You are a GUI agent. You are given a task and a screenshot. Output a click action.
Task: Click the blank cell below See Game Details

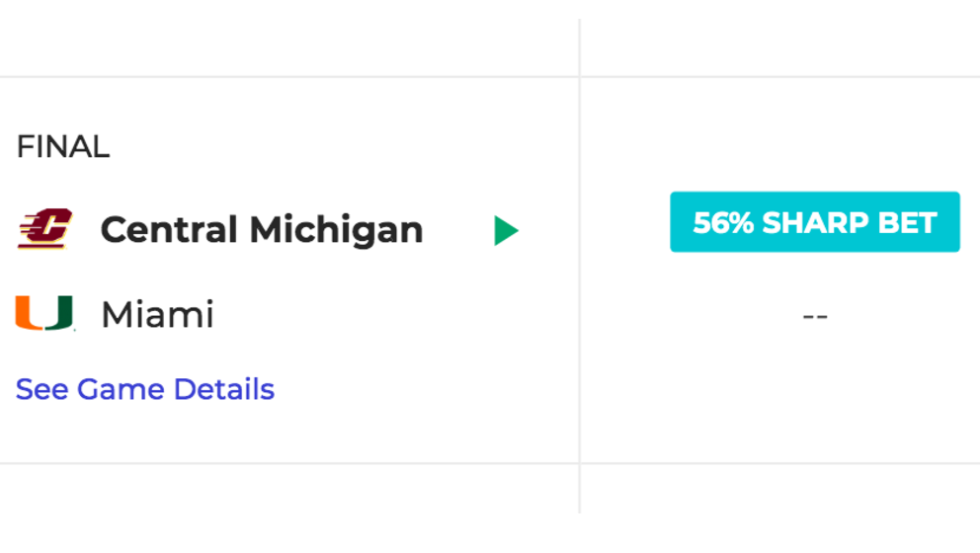click(289, 489)
